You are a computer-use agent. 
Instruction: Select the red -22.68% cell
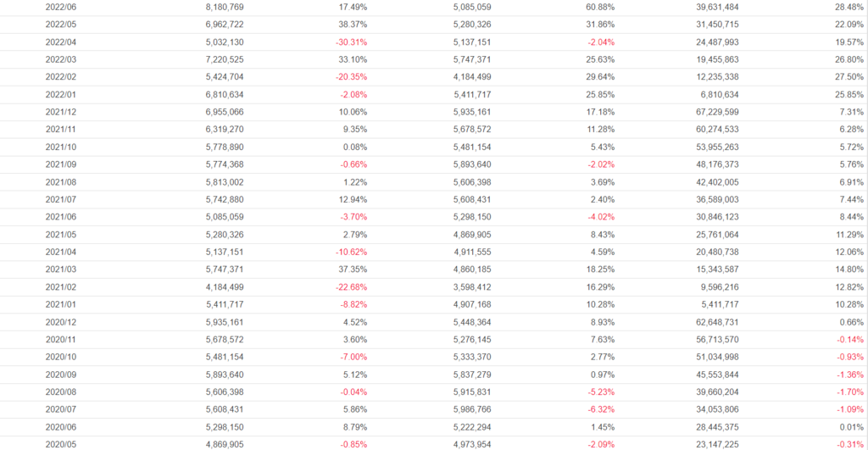pos(351,286)
